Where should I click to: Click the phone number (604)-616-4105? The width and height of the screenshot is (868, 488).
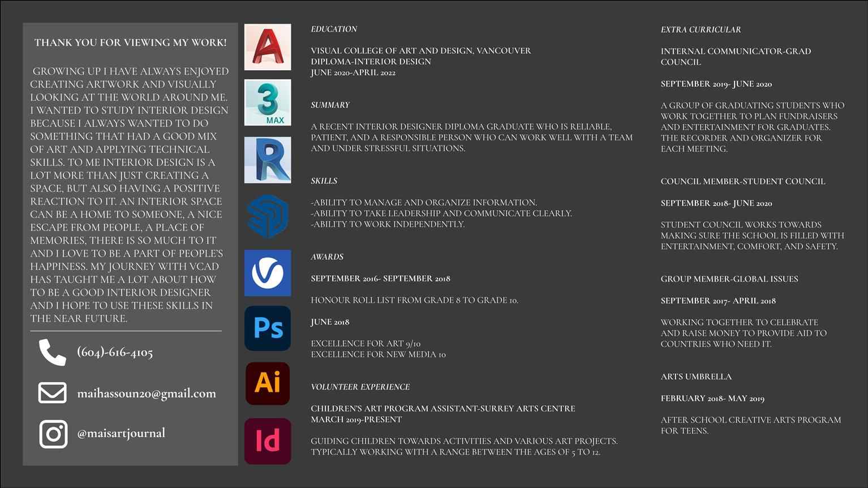(x=115, y=352)
